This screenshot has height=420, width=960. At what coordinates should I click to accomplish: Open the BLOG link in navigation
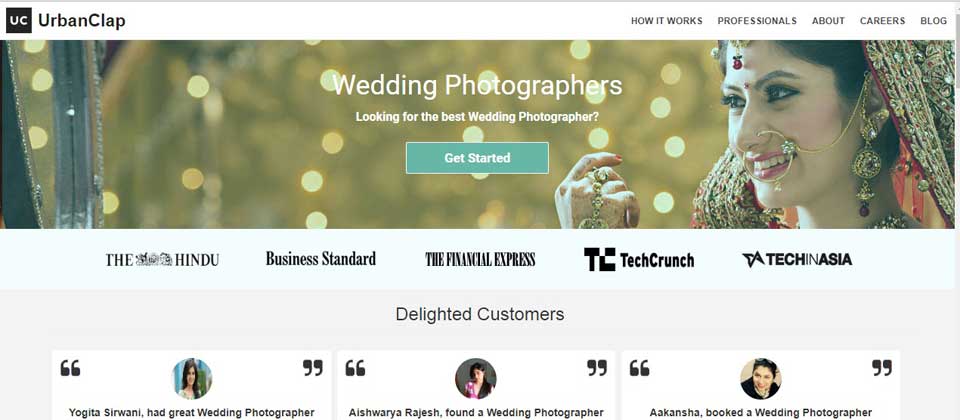[934, 21]
